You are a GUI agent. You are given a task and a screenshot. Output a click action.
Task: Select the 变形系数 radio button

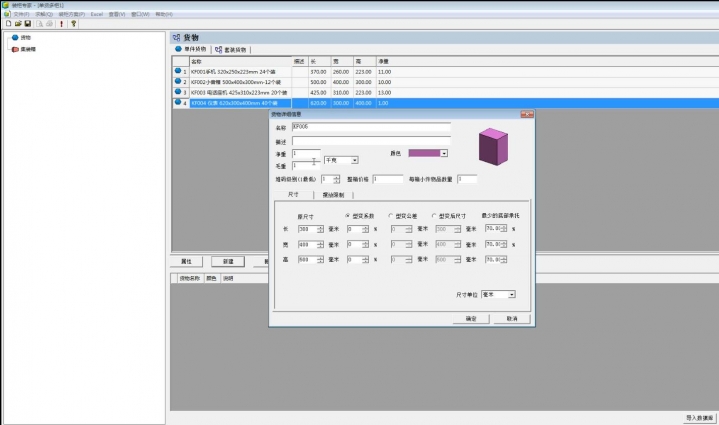(x=346, y=215)
